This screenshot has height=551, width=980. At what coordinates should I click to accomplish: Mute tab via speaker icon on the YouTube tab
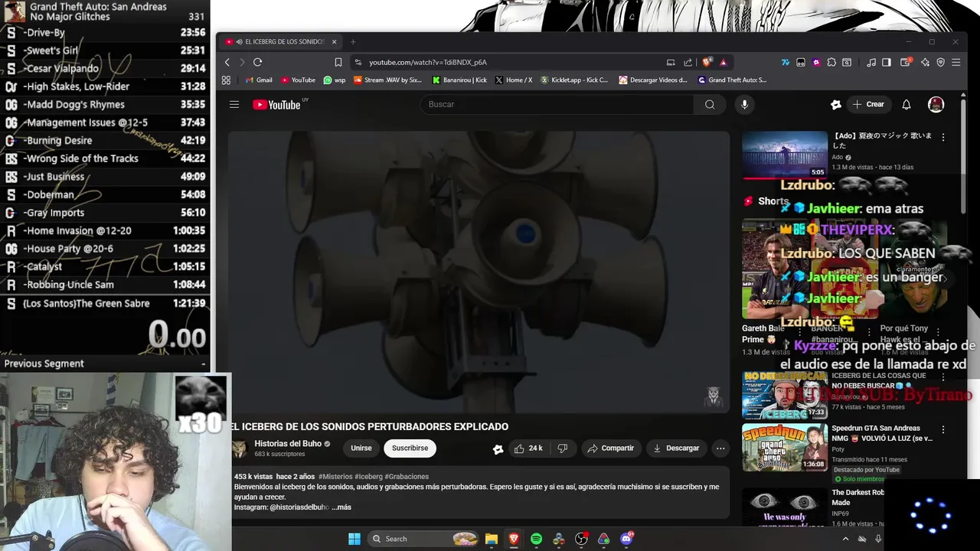(x=239, y=41)
